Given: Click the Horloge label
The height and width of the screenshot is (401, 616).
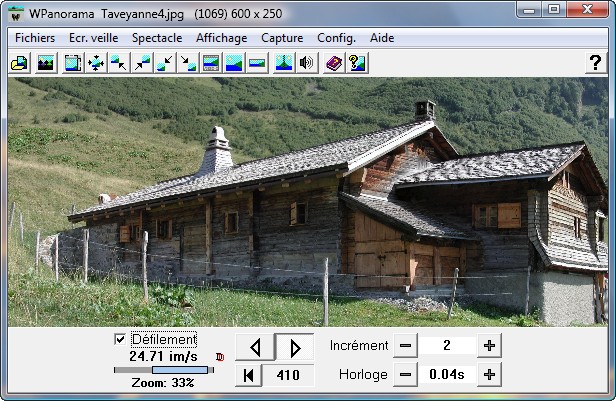Looking at the screenshot, I should [x=363, y=375].
